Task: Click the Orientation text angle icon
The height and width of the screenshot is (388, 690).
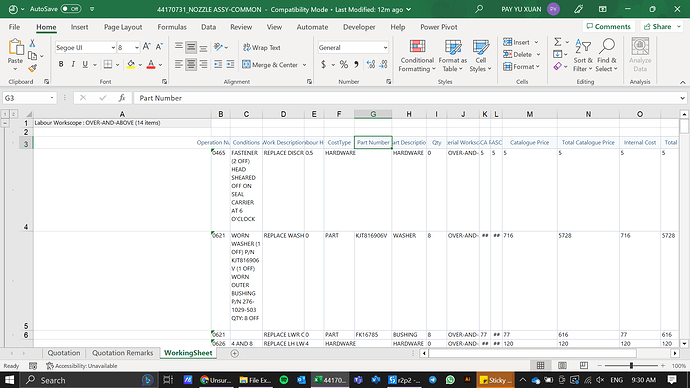Action: 218,47
